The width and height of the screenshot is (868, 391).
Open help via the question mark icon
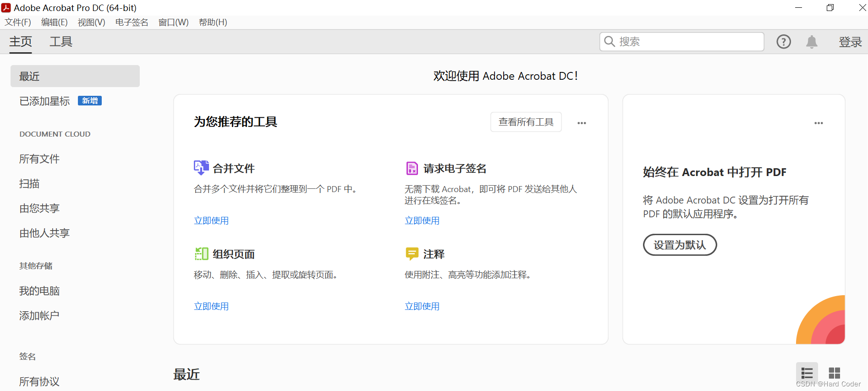(x=784, y=42)
